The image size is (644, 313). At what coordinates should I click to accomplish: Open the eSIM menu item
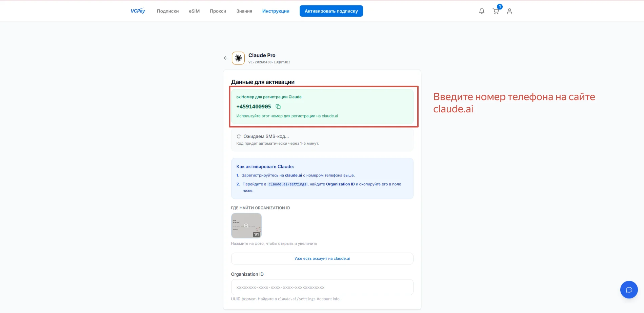coord(194,11)
